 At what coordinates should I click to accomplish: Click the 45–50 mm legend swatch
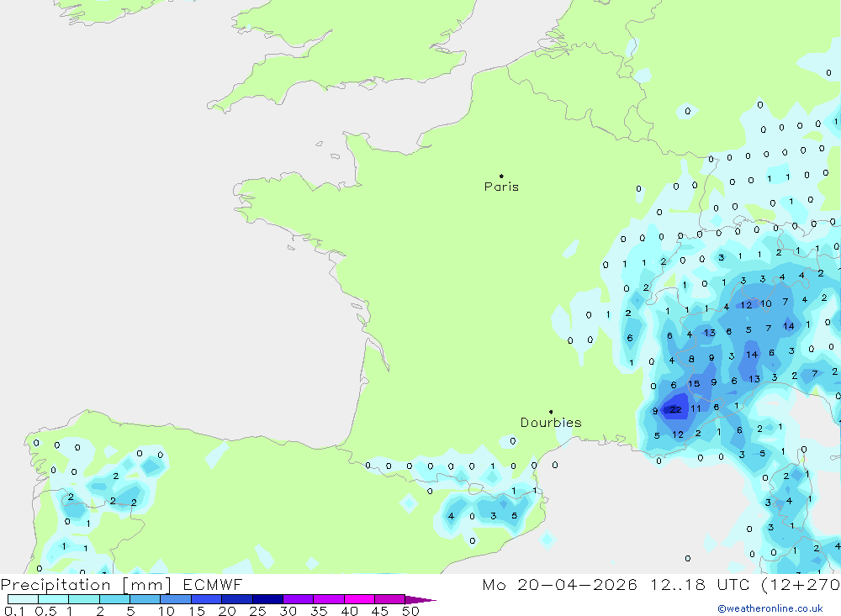(x=390, y=599)
